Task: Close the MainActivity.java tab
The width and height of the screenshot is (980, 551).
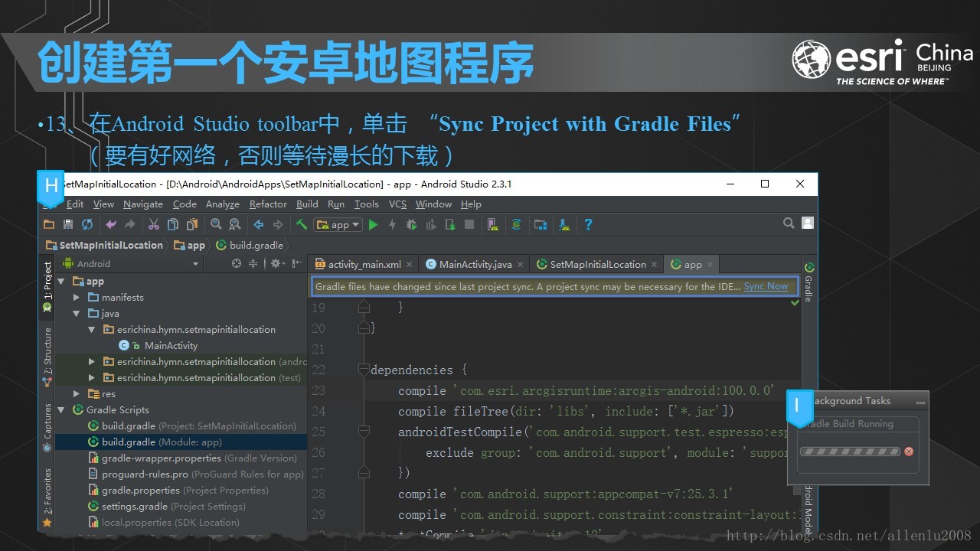Action: (x=520, y=265)
